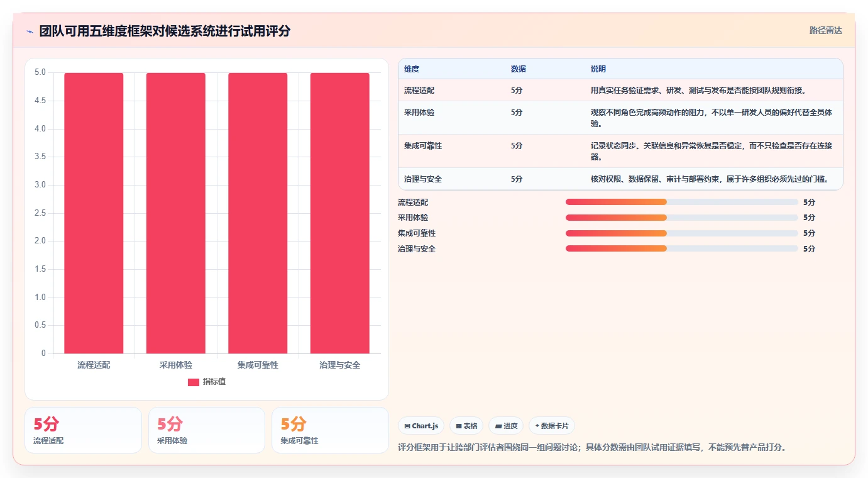Click the 集成可靠性 progress bar
Image resolution: width=868 pixels, height=478 pixels.
[682, 233]
